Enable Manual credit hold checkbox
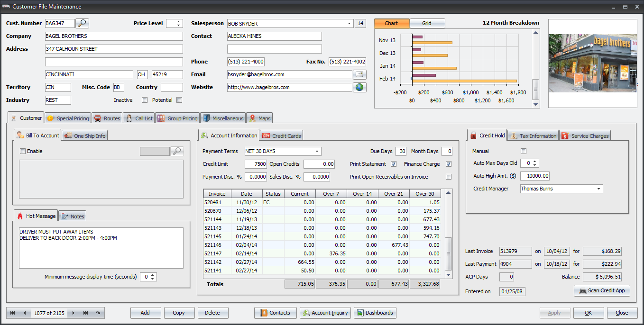 click(524, 151)
